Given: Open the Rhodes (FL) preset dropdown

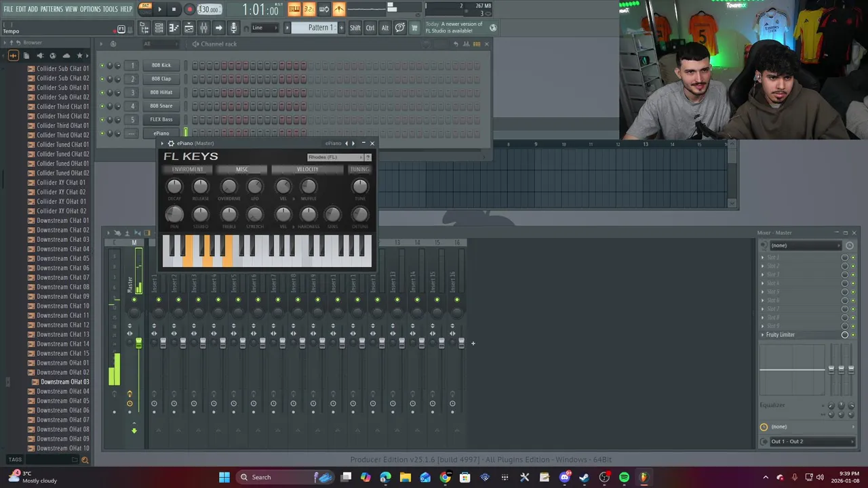Looking at the screenshot, I should point(335,157).
